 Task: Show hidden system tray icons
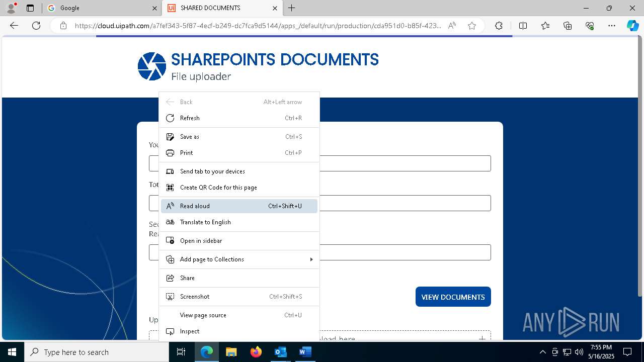click(x=542, y=352)
